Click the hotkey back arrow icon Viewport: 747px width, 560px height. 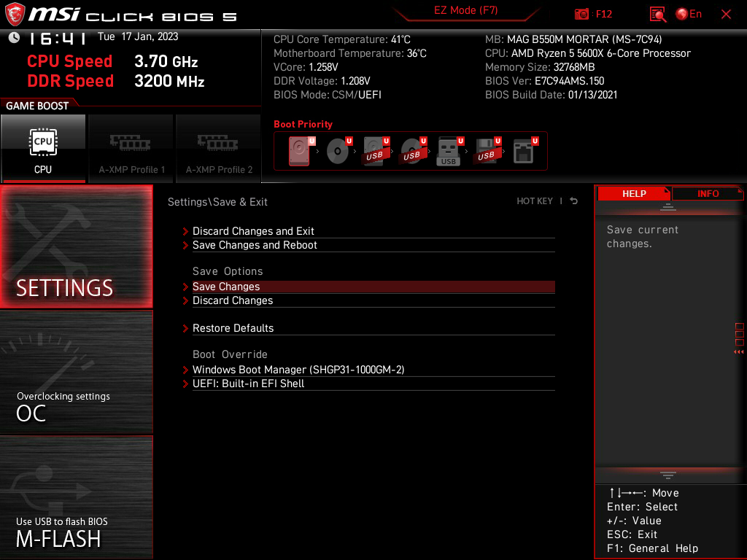pos(574,201)
